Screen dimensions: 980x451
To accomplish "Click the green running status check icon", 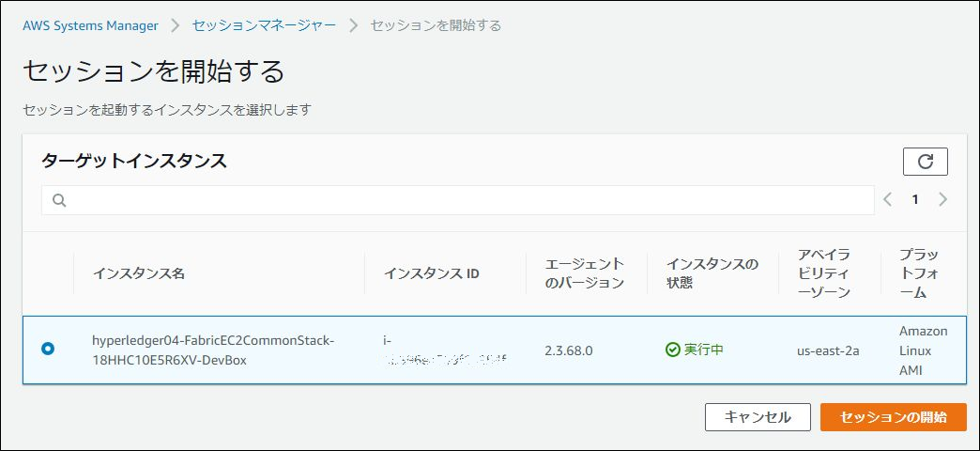I will click(672, 350).
